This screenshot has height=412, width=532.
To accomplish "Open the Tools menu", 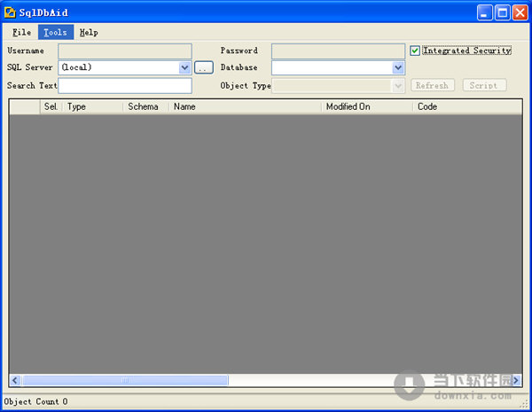I will point(55,32).
